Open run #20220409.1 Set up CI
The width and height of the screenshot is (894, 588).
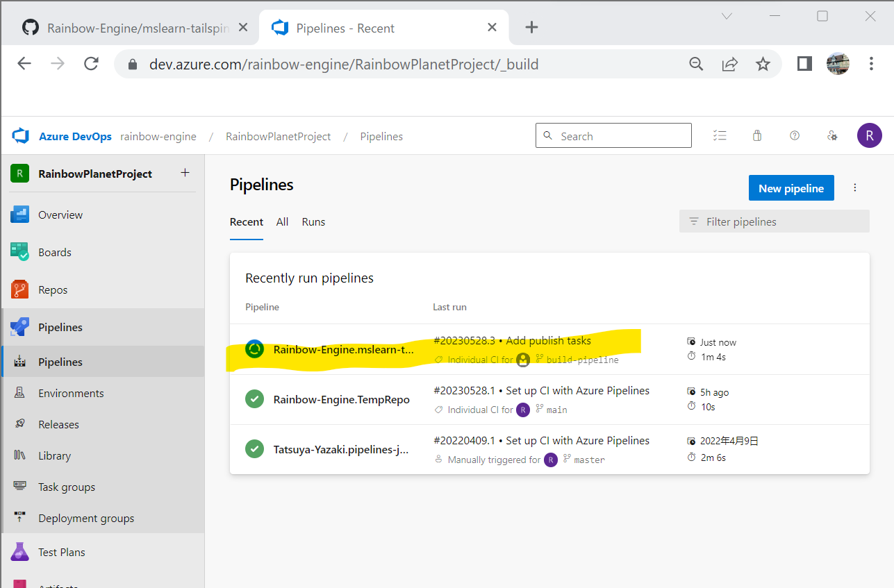click(x=541, y=441)
